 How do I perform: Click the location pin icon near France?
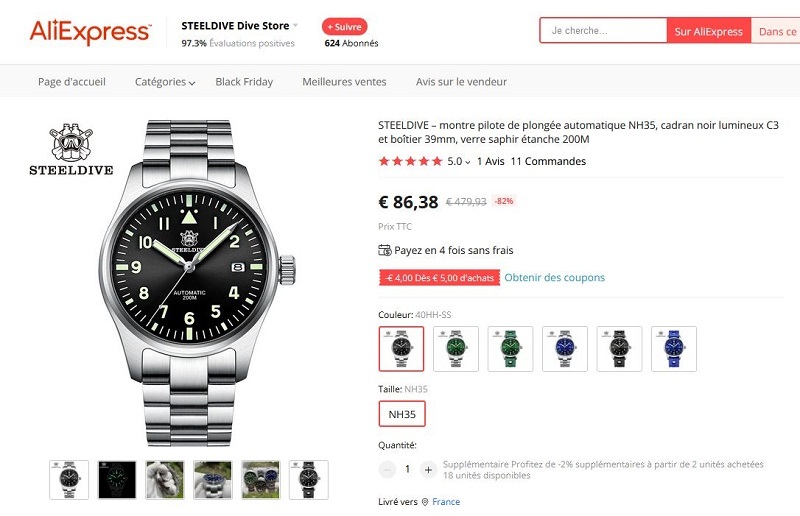pyautogui.click(x=425, y=502)
